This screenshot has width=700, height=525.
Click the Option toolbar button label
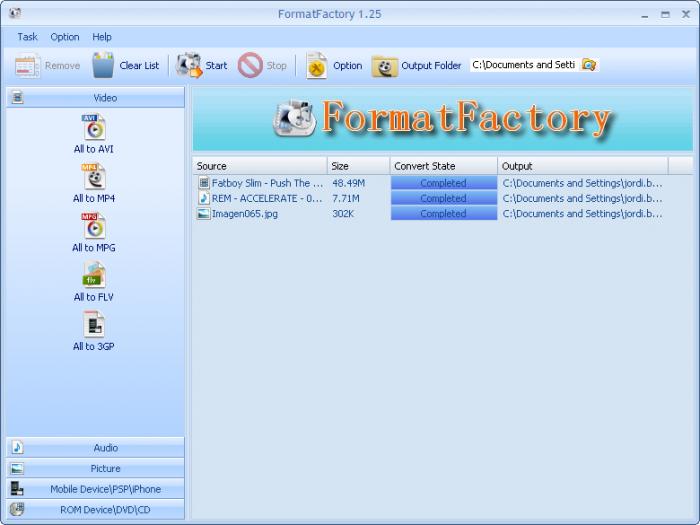coord(347,66)
